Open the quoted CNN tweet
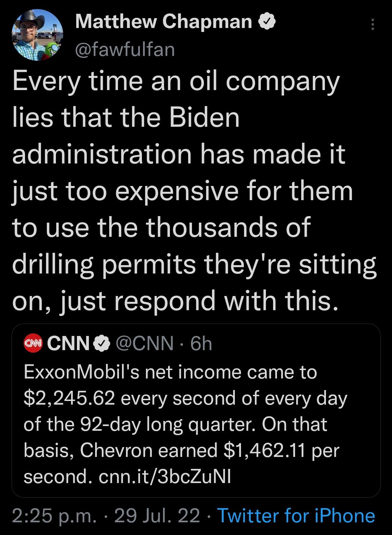This screenshot has width=392, height=535. coord(196,410)
